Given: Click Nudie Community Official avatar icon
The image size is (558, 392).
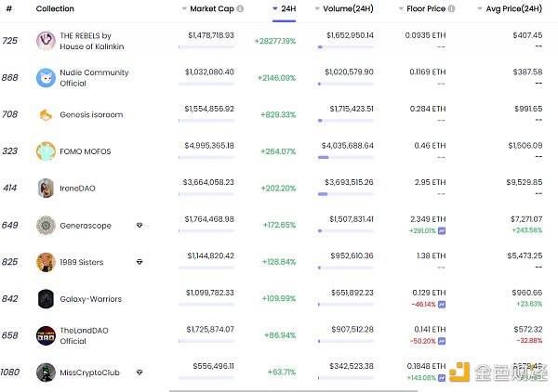Looking at the screenshot, I should click(46, 77).
